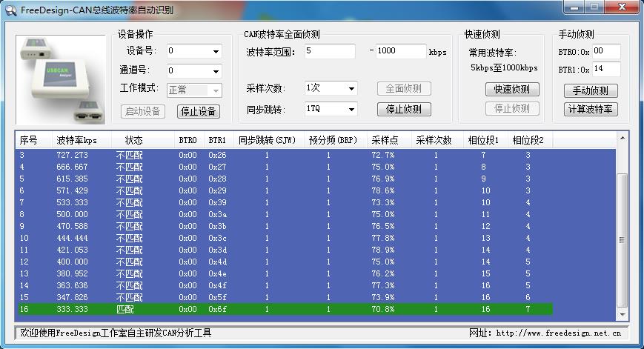Screen dimensions: 644x349
Task: Click the BTR0 column header
Action: [x=189, y=140]
